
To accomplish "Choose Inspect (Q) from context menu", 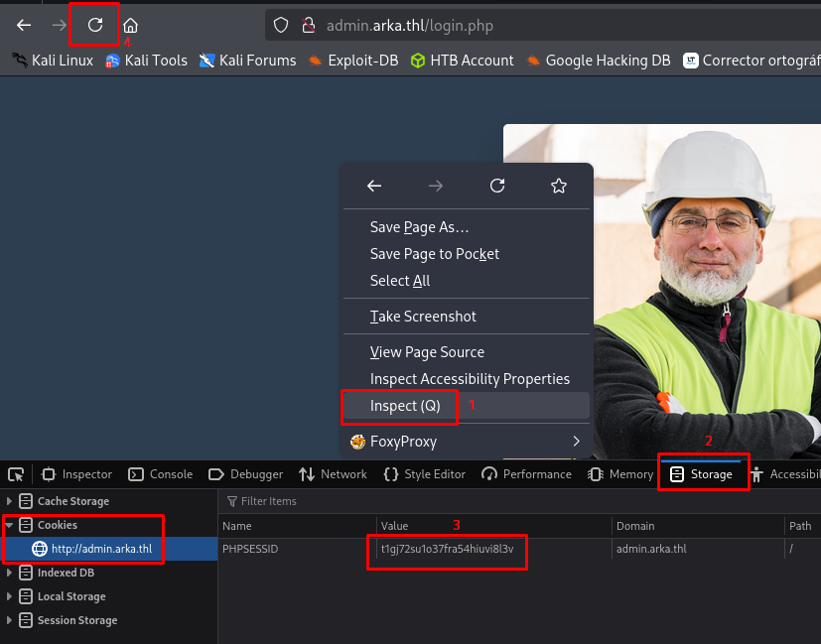I will pyautogui.click(x=405, y=406).
